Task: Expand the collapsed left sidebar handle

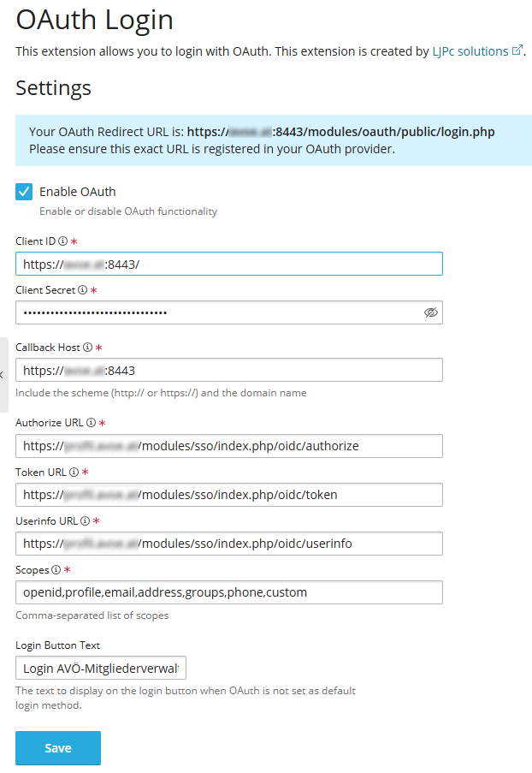Action: (3, 375)
